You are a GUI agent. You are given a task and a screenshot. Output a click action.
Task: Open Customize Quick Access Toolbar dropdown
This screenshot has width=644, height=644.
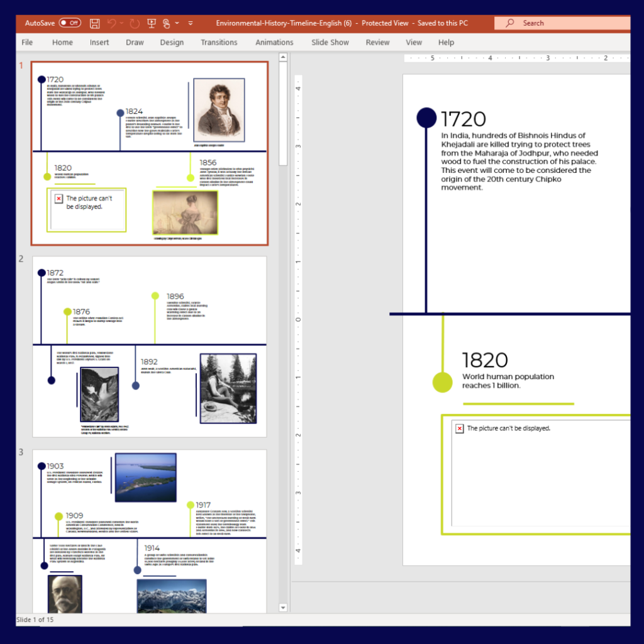[191, 23]
